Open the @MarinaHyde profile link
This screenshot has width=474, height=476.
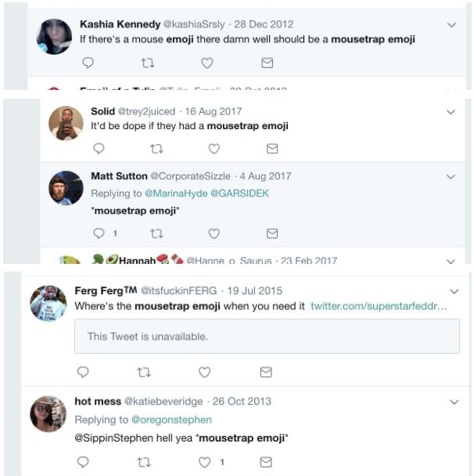coord(173,193)
